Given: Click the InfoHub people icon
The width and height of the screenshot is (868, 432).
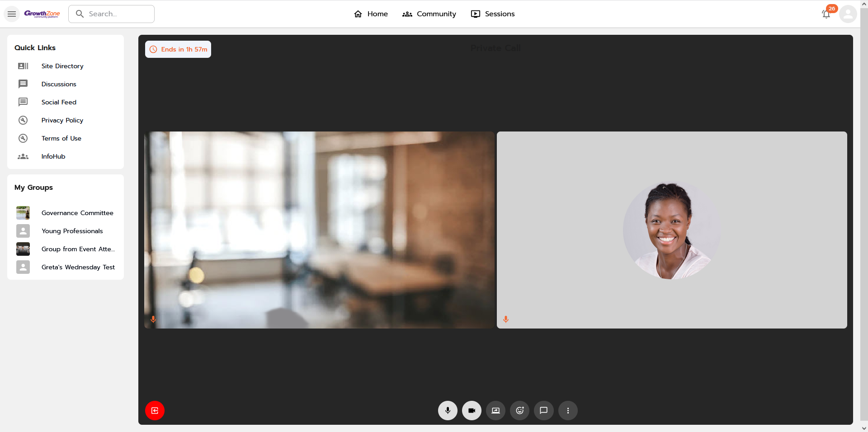Looking at the screenshot, I should tap(23, 156).
